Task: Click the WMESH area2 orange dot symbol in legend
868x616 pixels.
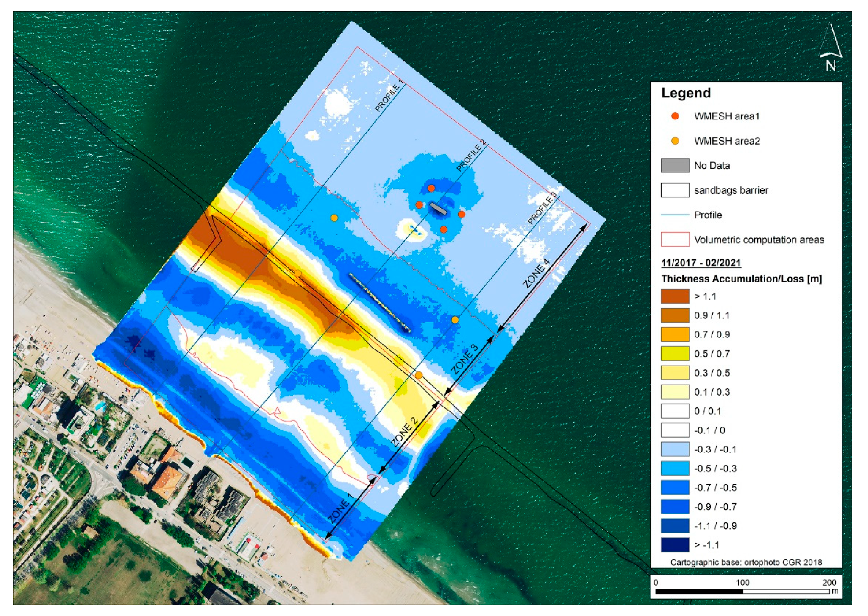Action: (675, 141)
